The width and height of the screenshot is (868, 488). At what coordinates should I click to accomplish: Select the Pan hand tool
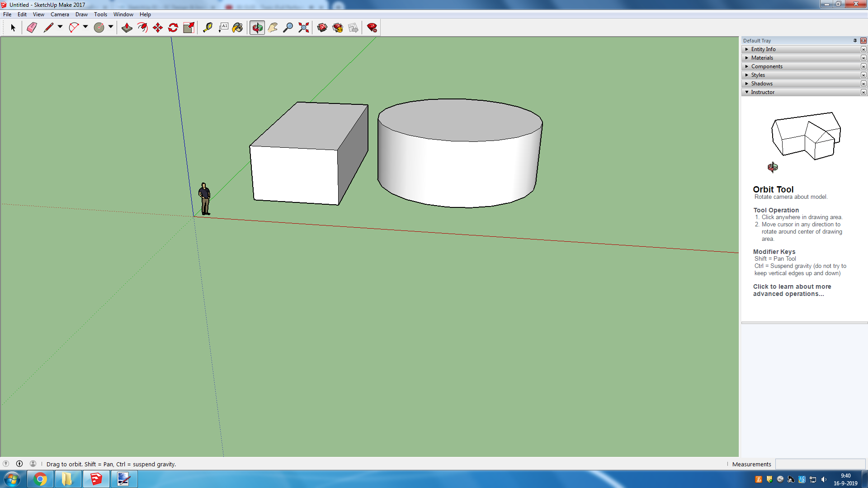pyautogui.click(x=273, y=28)
